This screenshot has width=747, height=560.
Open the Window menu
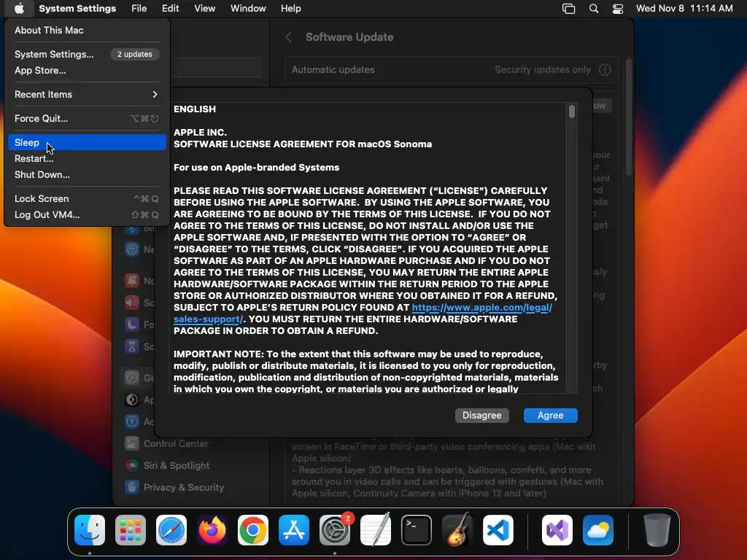248,9
